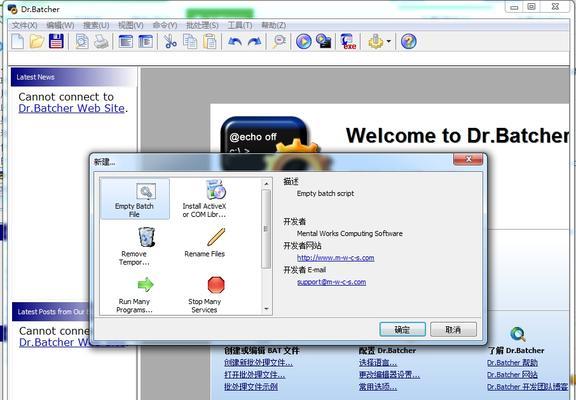Click the magnifier icon above 了解 Dr.Batcher
Viewport: 576px width, 400px height.
click(518, 334)
